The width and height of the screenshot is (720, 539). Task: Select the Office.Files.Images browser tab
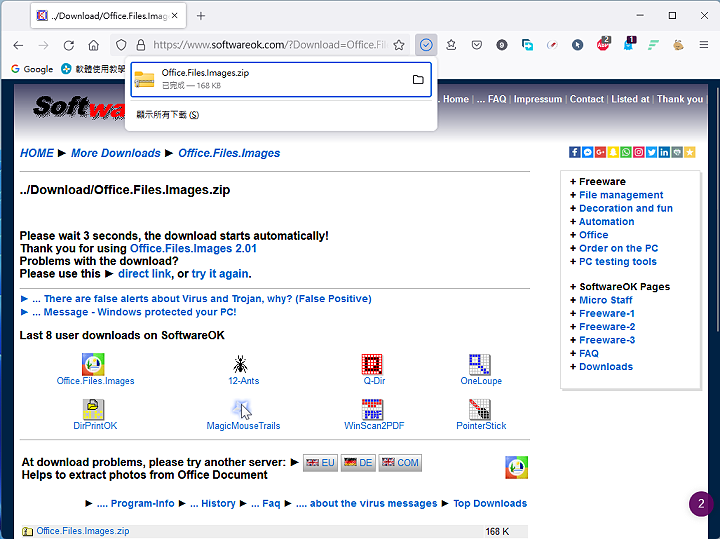108,16
